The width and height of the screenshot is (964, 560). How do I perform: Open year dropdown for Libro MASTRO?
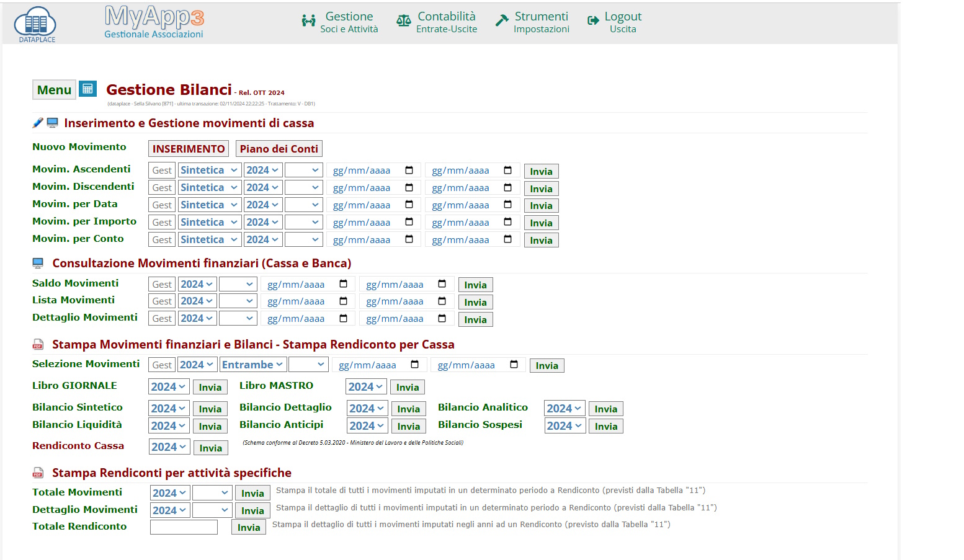click(x=366, y=387)
